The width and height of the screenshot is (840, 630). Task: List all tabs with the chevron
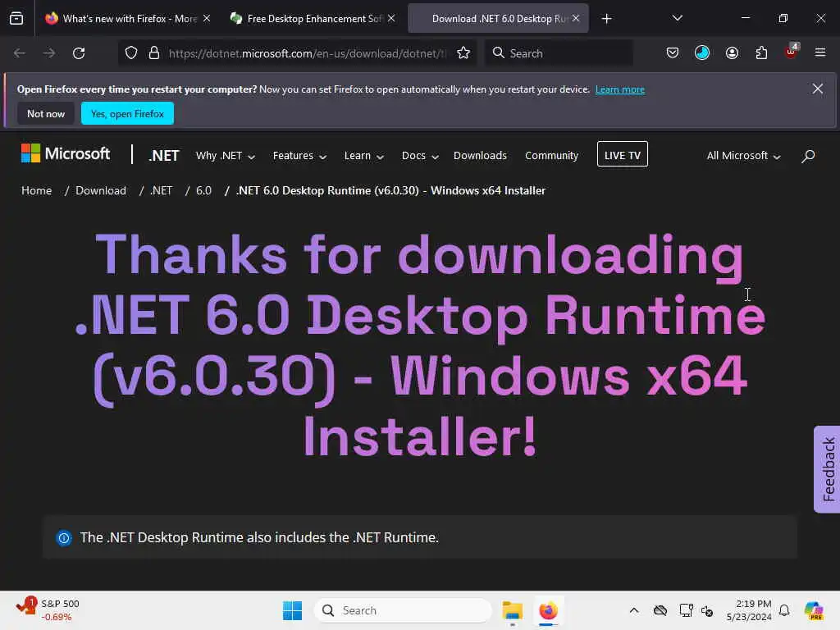677,18
